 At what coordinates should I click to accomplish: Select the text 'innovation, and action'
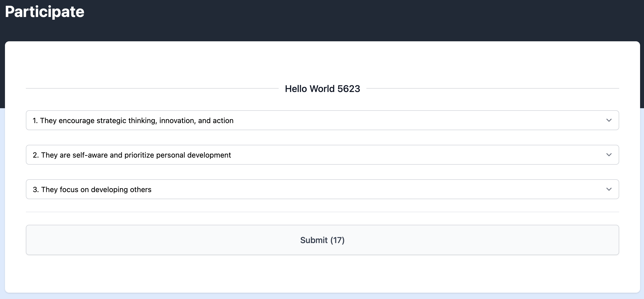196,120
